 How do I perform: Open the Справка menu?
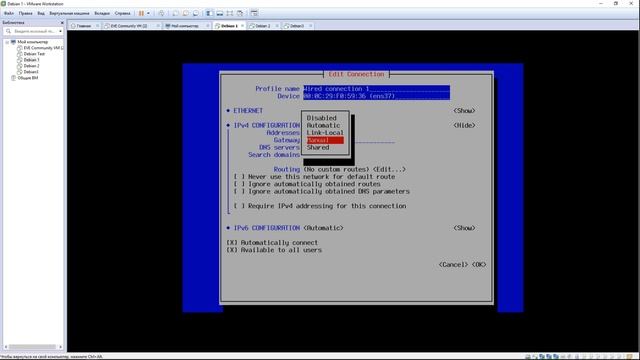tap(122, 13)
